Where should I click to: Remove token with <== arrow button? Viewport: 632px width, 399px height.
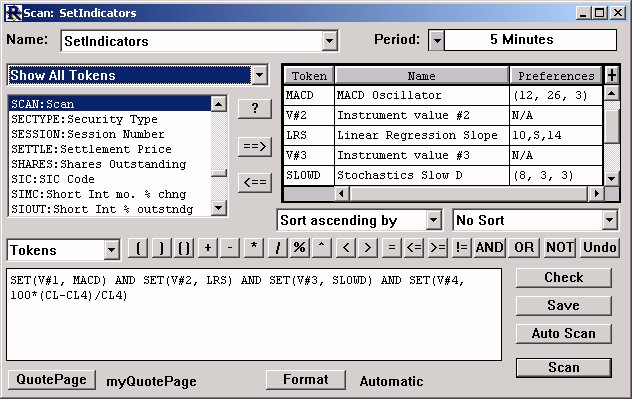pos(255,183)
